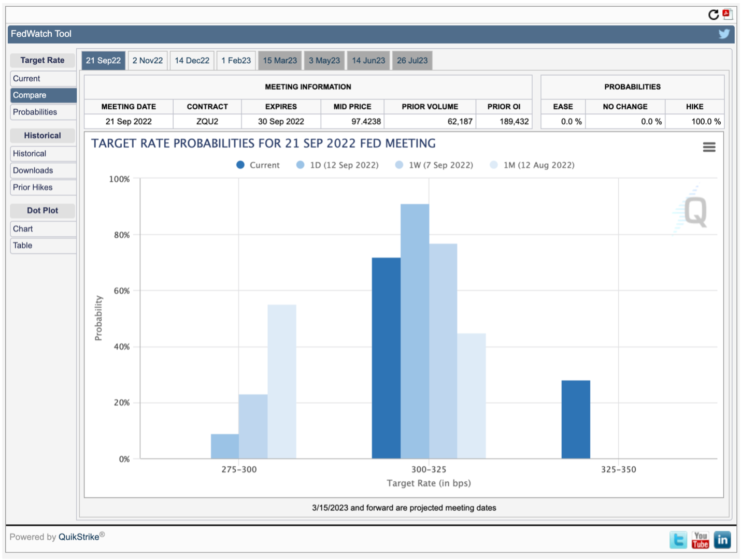
Task: Click the 21 Sep 2022 meeting date cell
Action: pos(129,121)
